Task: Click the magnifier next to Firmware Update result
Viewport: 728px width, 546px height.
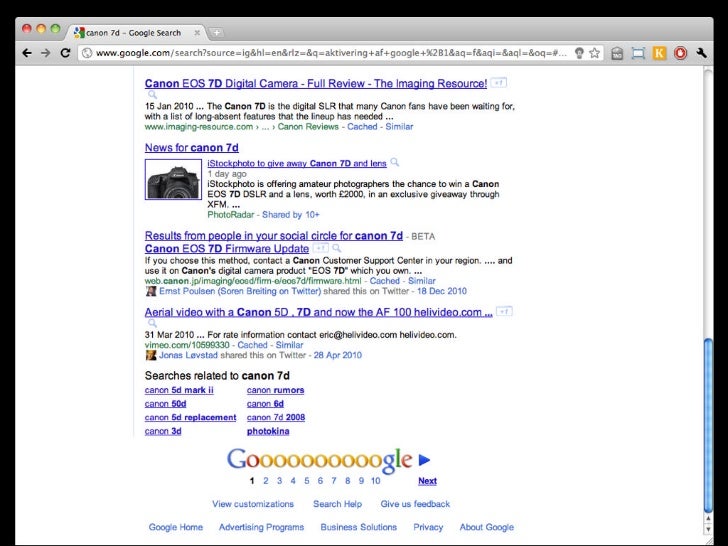Action: 337,248
